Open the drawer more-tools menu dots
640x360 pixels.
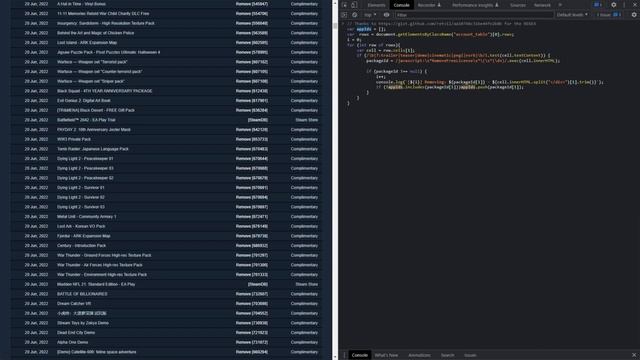344,355
